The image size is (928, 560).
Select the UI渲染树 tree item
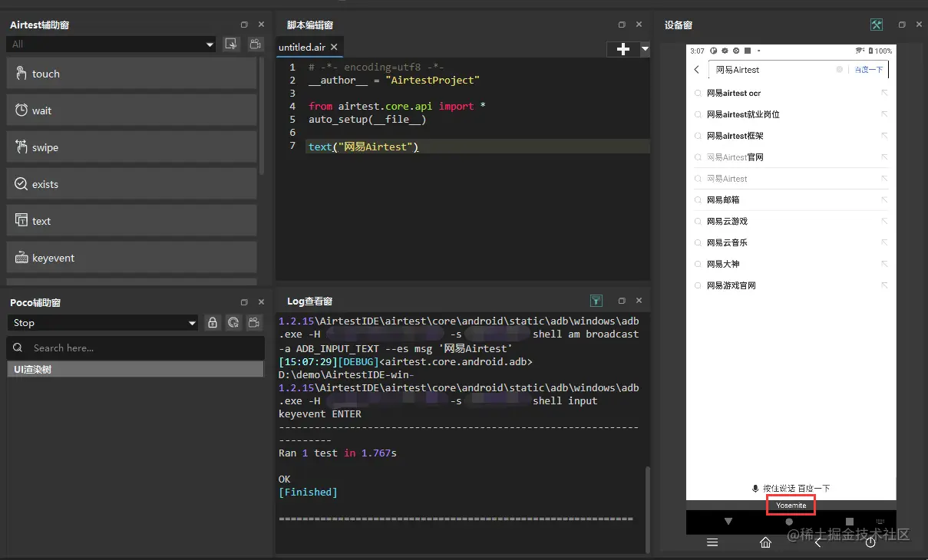135,370
